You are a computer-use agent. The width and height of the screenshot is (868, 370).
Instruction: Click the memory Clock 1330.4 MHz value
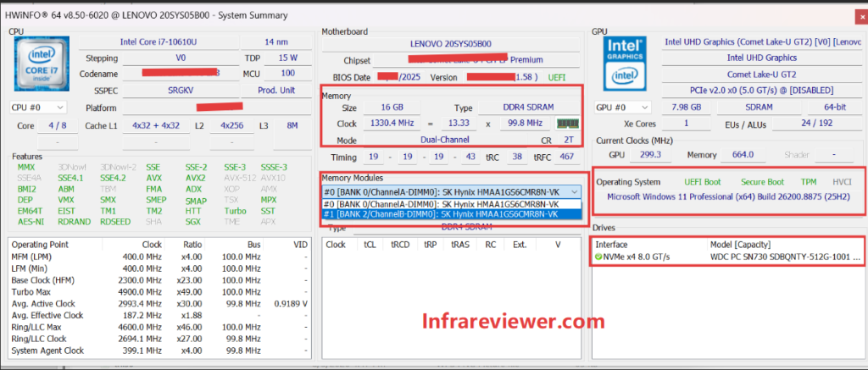tap(392, 124)
